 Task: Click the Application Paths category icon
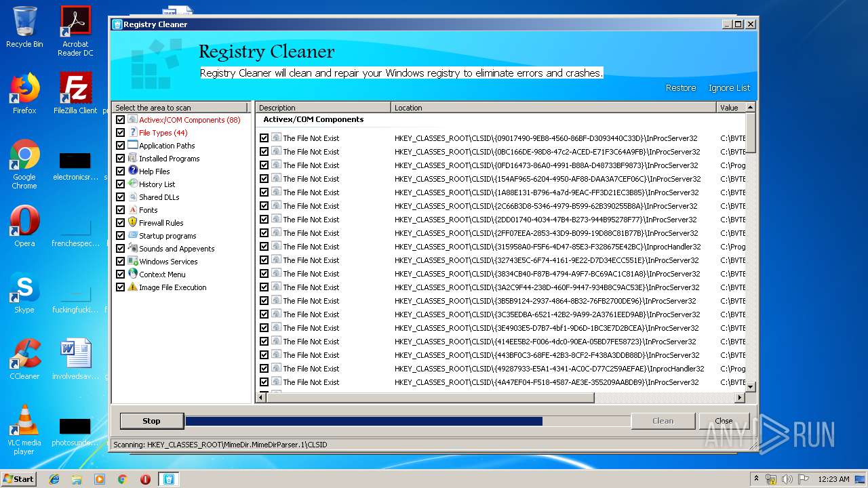(133, 145)
